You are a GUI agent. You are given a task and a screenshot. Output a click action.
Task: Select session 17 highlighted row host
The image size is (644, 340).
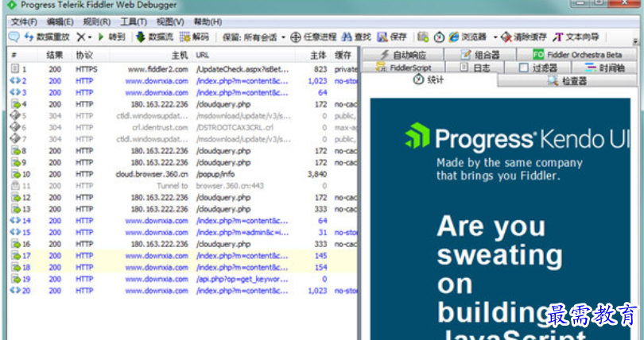(x=157, y=256)
